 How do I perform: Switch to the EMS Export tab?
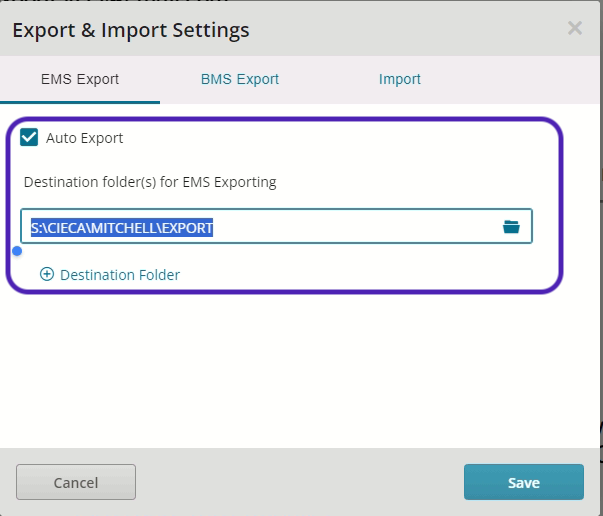point(80,79)
